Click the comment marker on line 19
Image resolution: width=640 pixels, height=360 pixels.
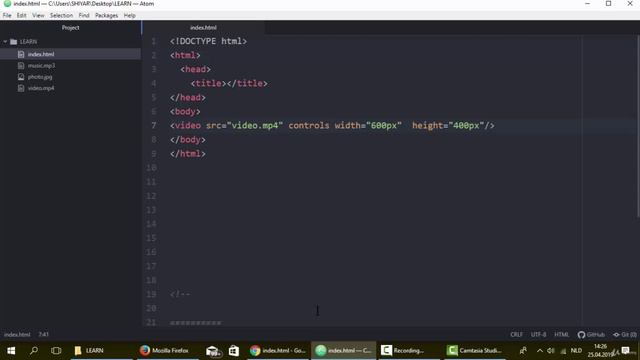(180, 294)
